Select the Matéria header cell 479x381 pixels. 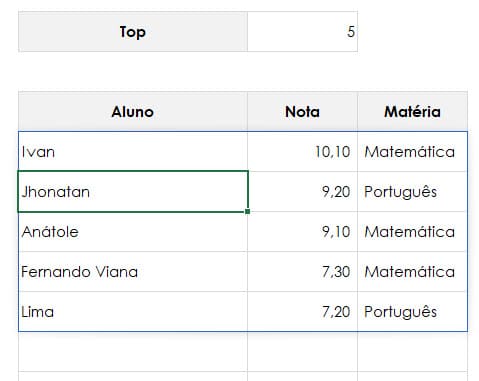tap(412, 111)
